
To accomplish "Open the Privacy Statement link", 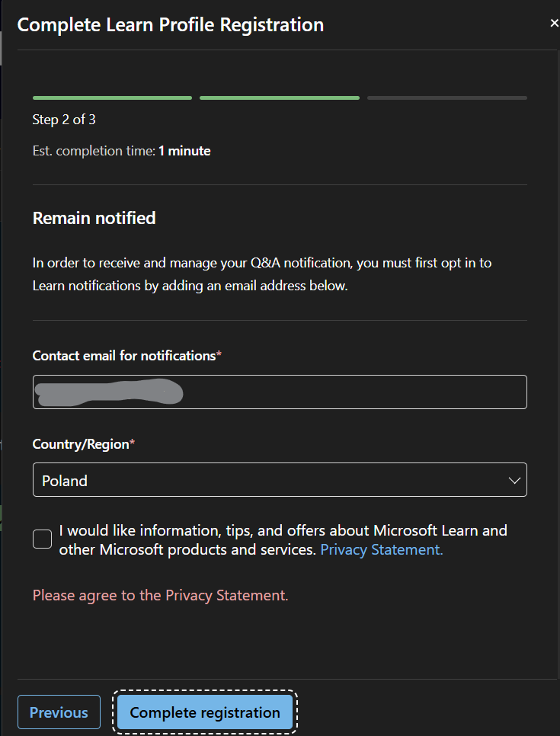I will (x=381, y=549).
